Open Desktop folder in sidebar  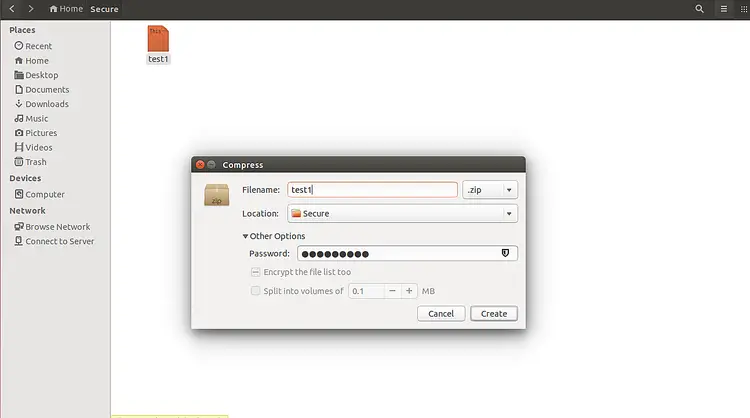[x=36, y=75]
